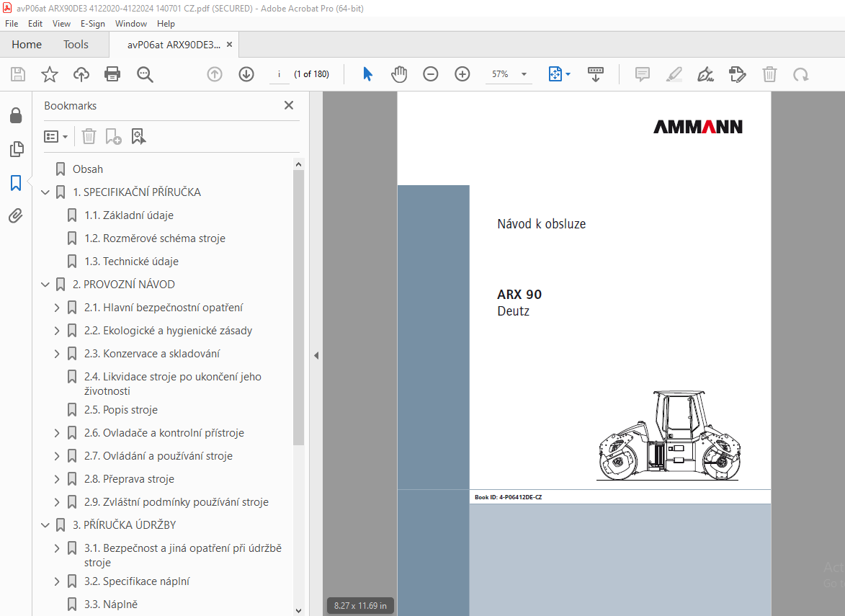The height and width of the screenshot is (616, 845).
Task: Toggle the Bookmarks panel icon
Action: pyautogui.click(x=16, y=183)
